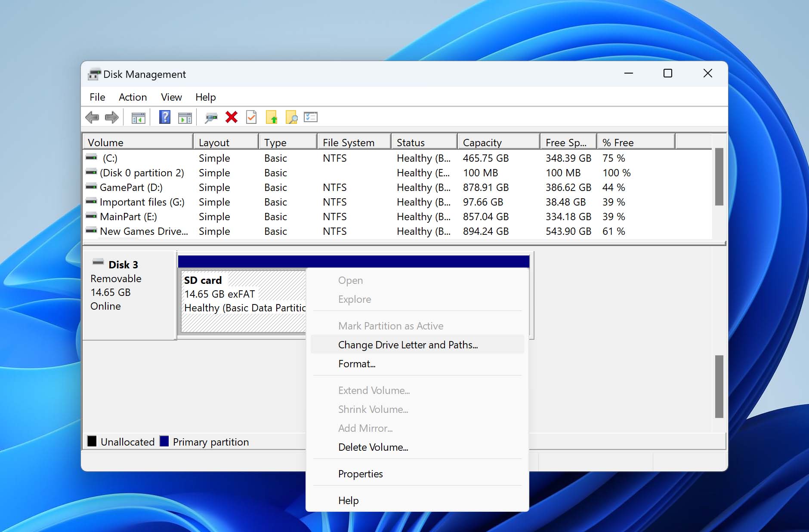Click the Back arrow in the toolbar
Image resolution: width=809 pixels, height=532 pixels.
click(92, 117)
